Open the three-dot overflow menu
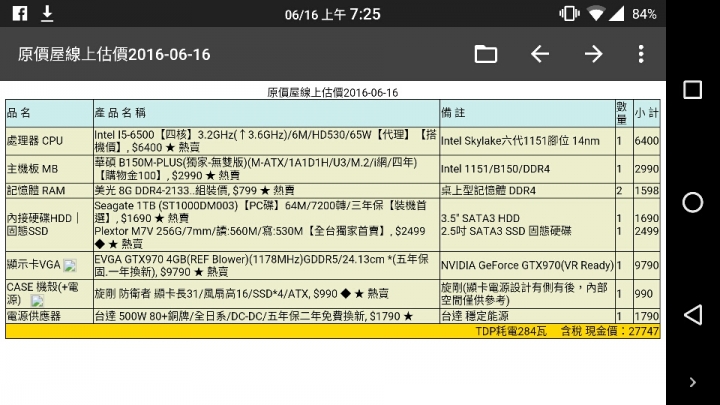720x405 pixels. coord(641,54)
